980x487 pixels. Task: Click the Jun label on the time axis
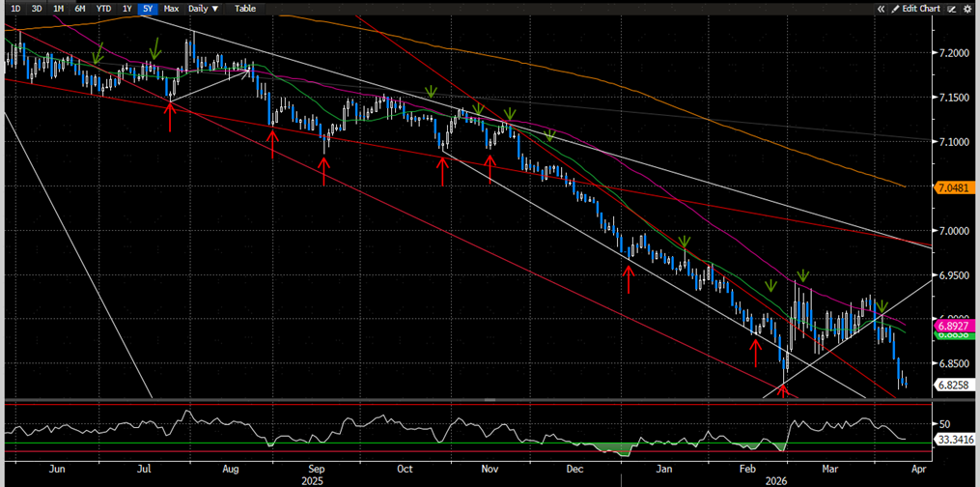56,469
